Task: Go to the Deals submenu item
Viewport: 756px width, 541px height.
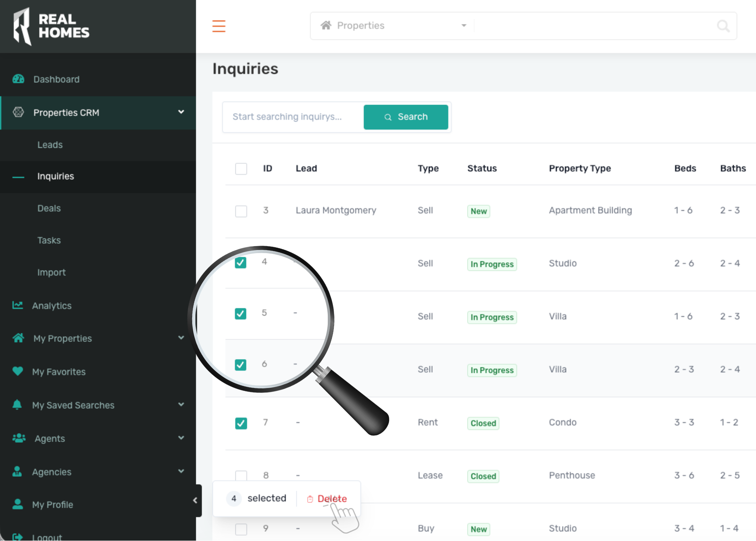Action: point(49,208)
